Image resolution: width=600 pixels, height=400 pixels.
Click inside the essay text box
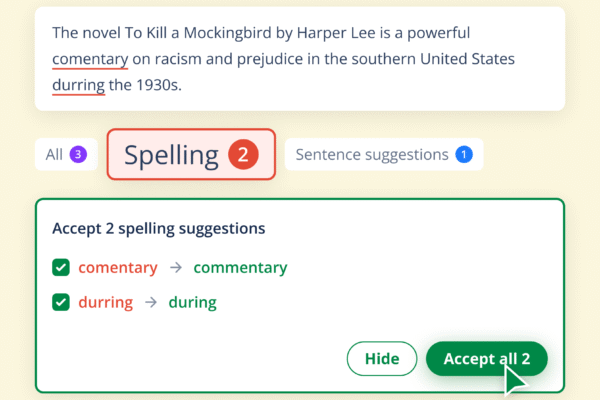click(300, 59)
